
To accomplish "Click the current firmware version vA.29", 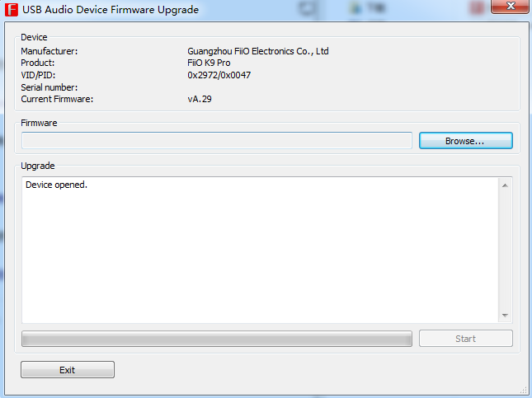I will pyautogui.click(x=200, y=99).
